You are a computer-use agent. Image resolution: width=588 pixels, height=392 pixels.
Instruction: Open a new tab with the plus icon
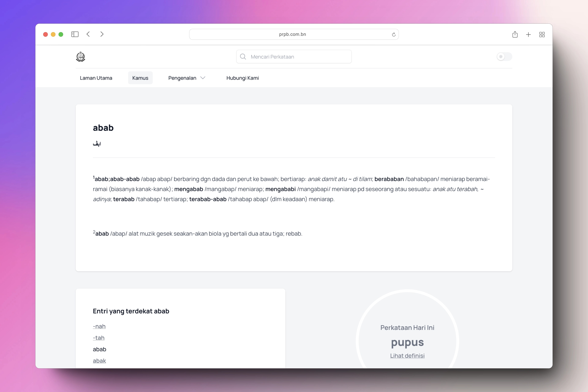(x=528, y=34)
